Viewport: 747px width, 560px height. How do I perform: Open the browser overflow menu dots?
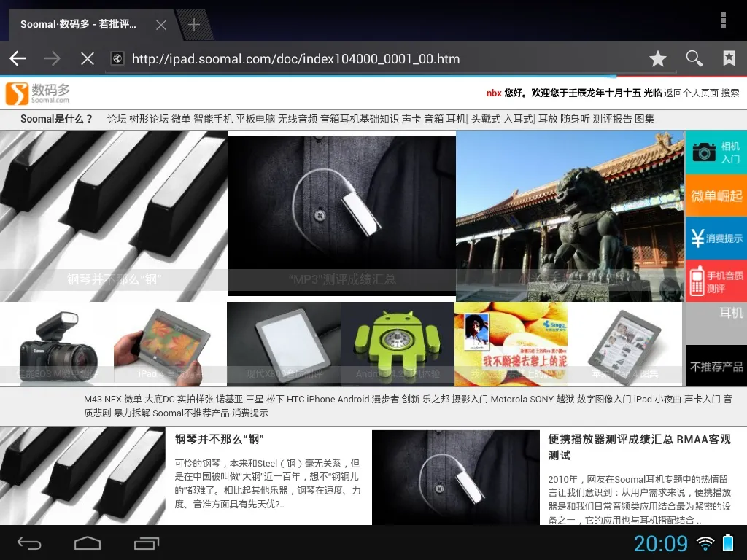pos(723,21)
